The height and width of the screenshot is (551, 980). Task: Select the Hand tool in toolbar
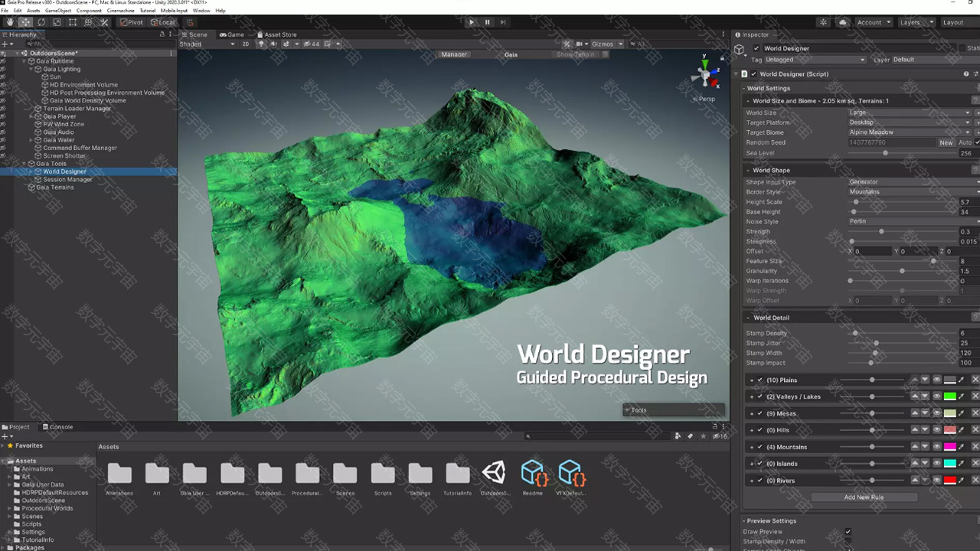click(9, 22)
